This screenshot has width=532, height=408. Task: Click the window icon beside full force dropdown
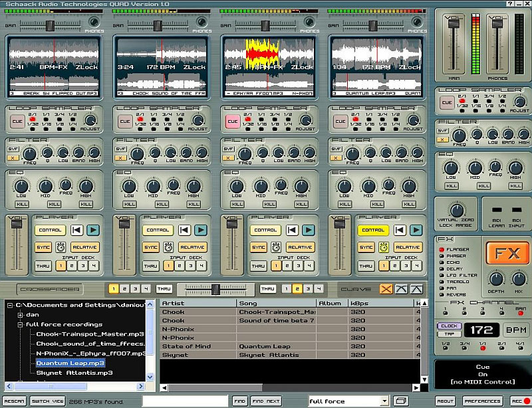[401, 401]
